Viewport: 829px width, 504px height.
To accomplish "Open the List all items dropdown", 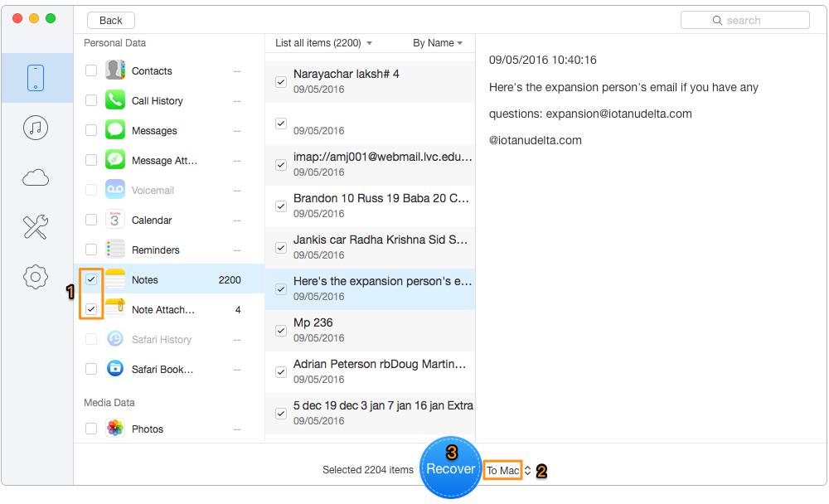I will click(x=323, y=43).
